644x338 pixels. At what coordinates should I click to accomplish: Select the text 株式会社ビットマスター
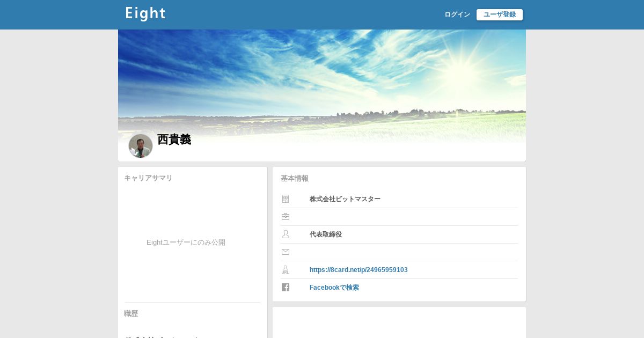coord(345,199)
